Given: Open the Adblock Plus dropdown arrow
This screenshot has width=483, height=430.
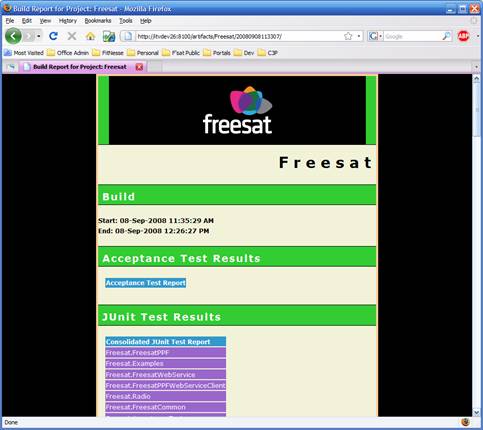Looking at the screenshot, I should pos(478,36).
